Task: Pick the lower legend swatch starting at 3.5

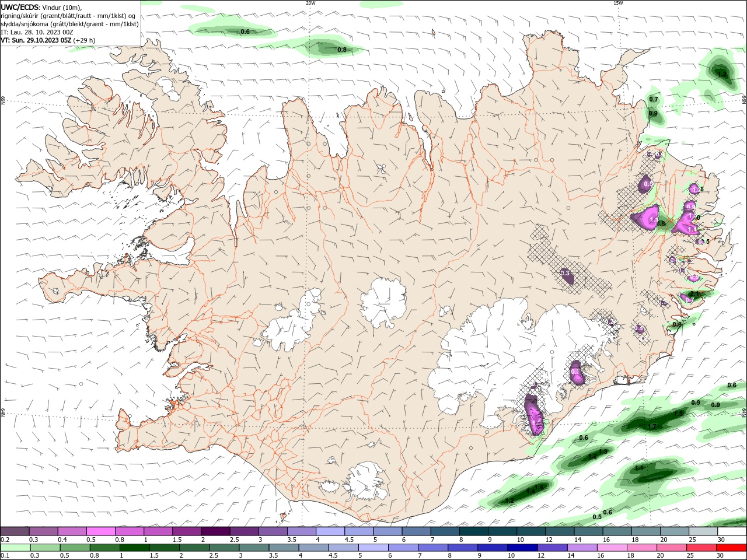Action: 284,548
